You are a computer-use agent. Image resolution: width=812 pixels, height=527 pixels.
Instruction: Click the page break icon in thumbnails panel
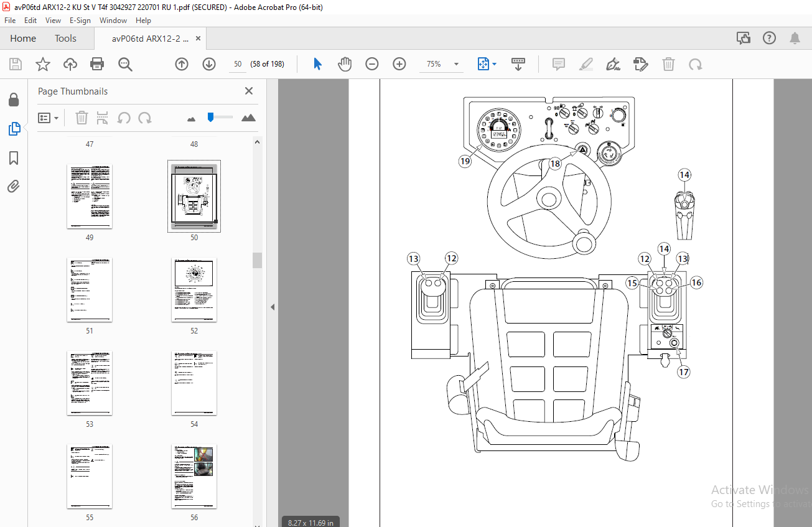(103, 118)
